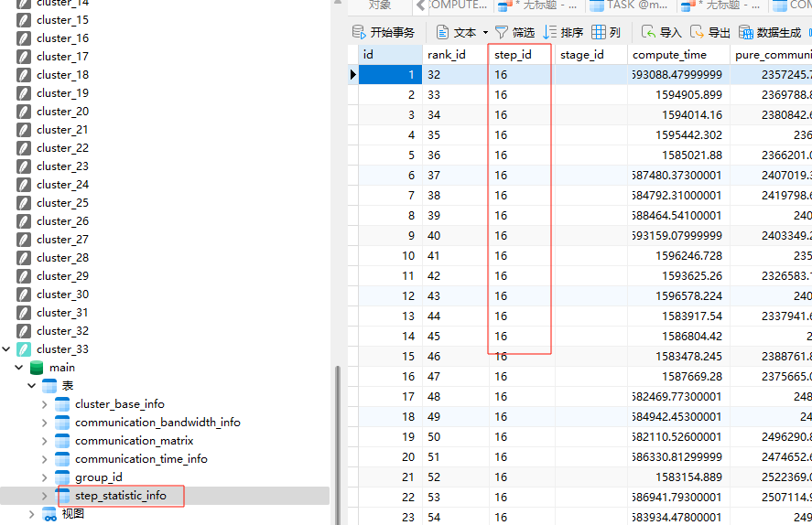Click the compute_time column header

(679, 55)
